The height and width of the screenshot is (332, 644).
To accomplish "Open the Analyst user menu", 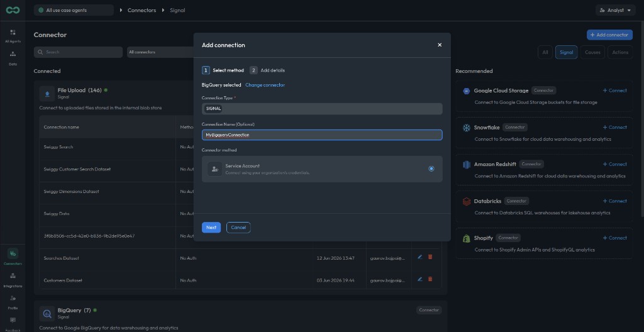I will tap(615, 10).
